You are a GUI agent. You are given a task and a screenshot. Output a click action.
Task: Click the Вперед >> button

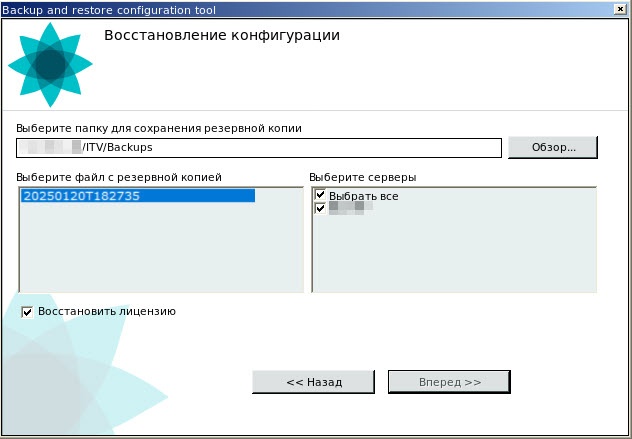449,382
